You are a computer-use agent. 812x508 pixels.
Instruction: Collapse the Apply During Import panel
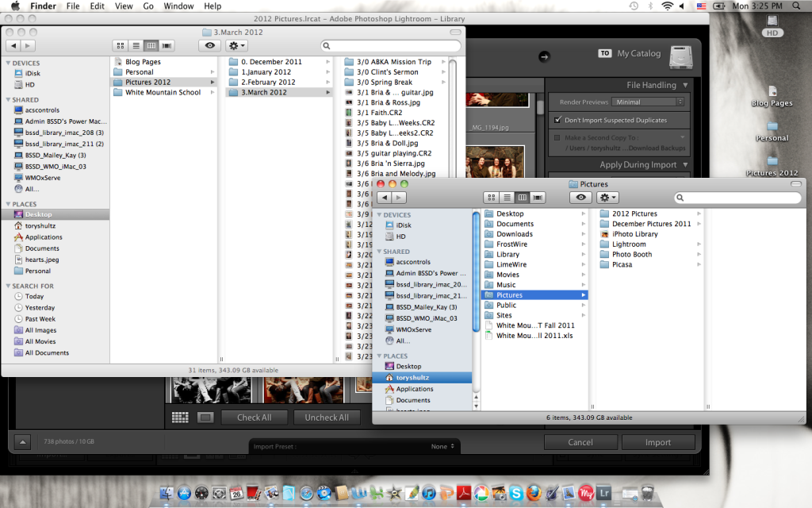(x=686, y=165)
